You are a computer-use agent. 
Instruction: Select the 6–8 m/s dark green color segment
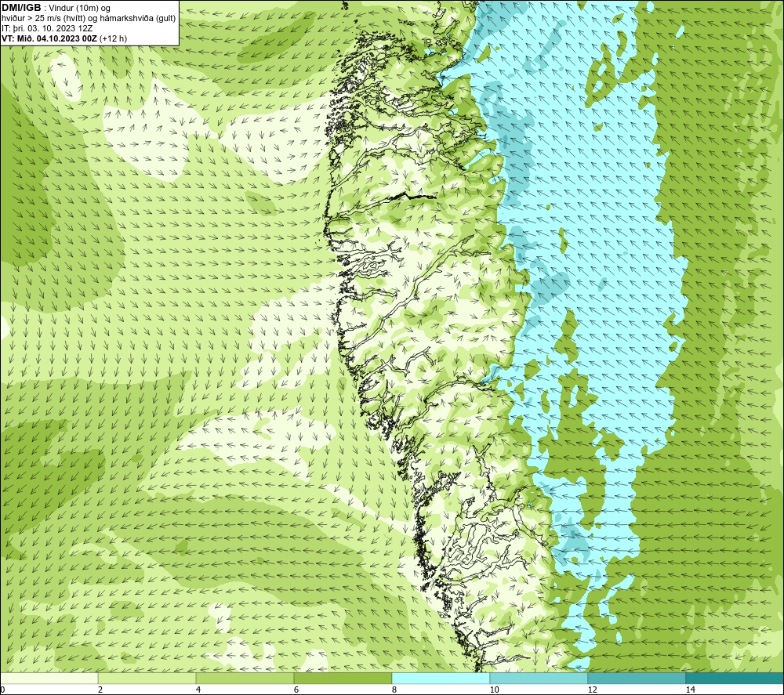point(343,679)
